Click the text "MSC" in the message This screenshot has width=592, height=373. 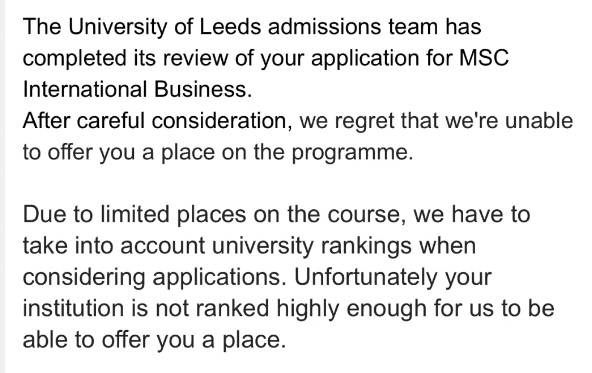coord(484,58)
